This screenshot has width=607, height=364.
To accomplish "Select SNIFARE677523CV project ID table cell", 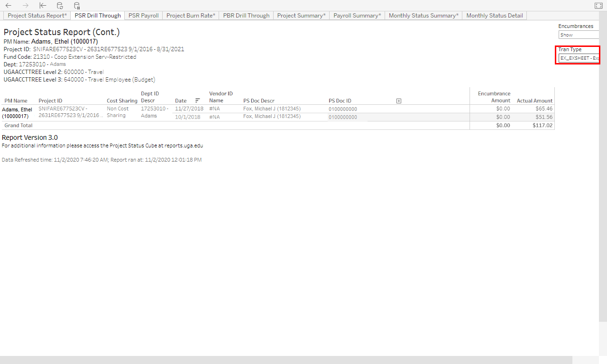I will pyautogui.click(x=71, y=112).
